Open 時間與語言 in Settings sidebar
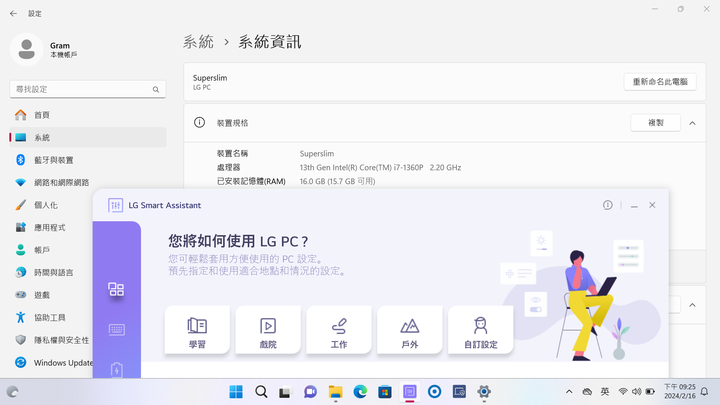 pos(51,272)
